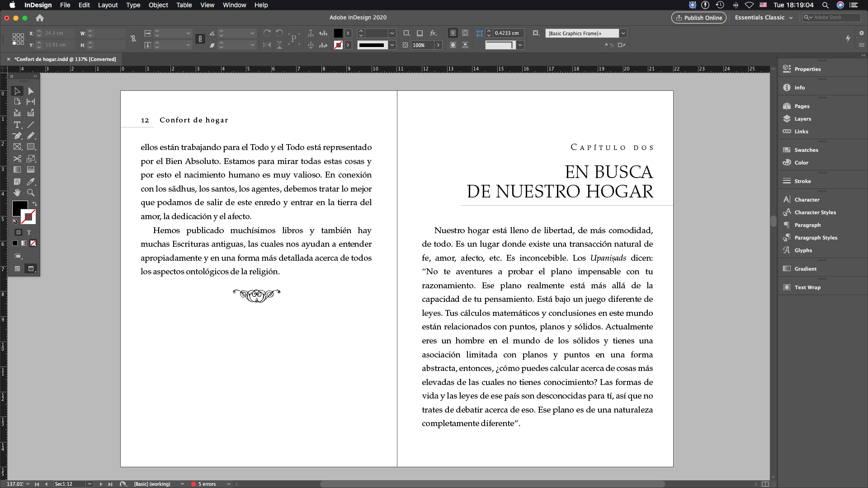The height and width of the screenshot is (488, 868).
Task: Click the black fill color swatch in toolbox
Action: (x=19, y=208)
